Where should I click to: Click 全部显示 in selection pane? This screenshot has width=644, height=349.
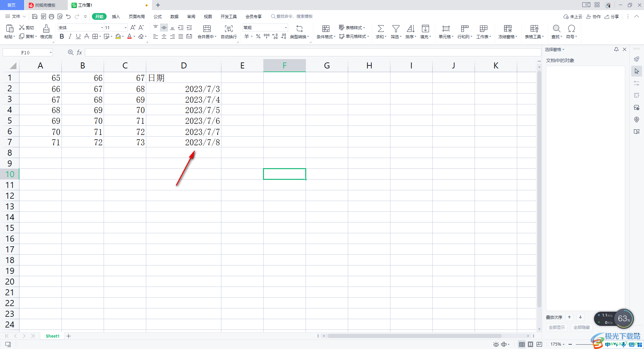pyautogui.click(x=557, y=327)
